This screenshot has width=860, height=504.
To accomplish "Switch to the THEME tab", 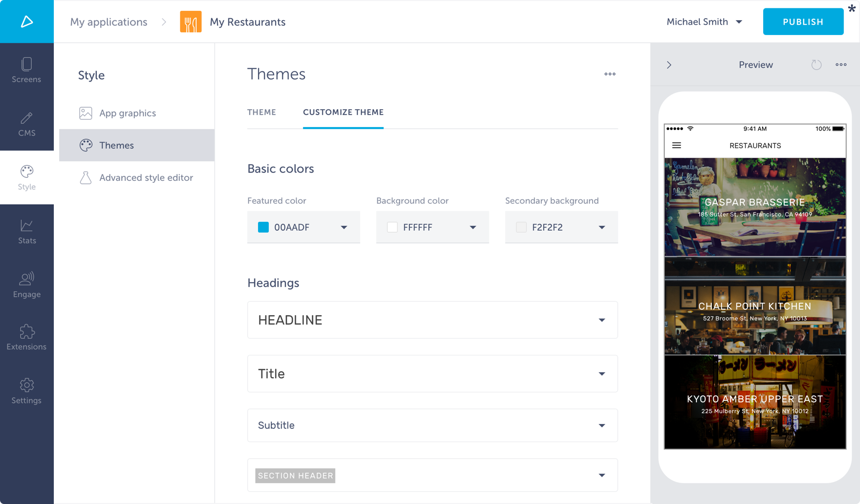I will 261,112.
